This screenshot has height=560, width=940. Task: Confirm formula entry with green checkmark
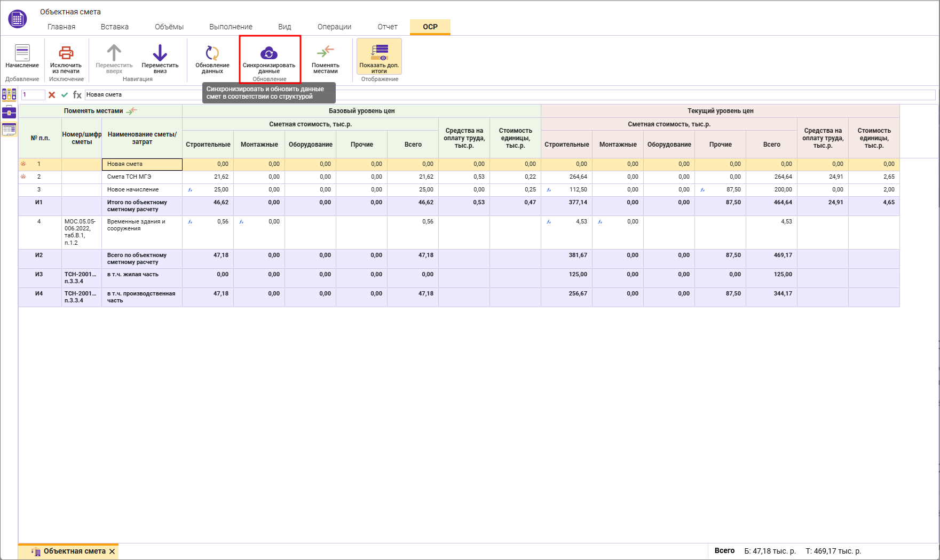click(65, 95)
